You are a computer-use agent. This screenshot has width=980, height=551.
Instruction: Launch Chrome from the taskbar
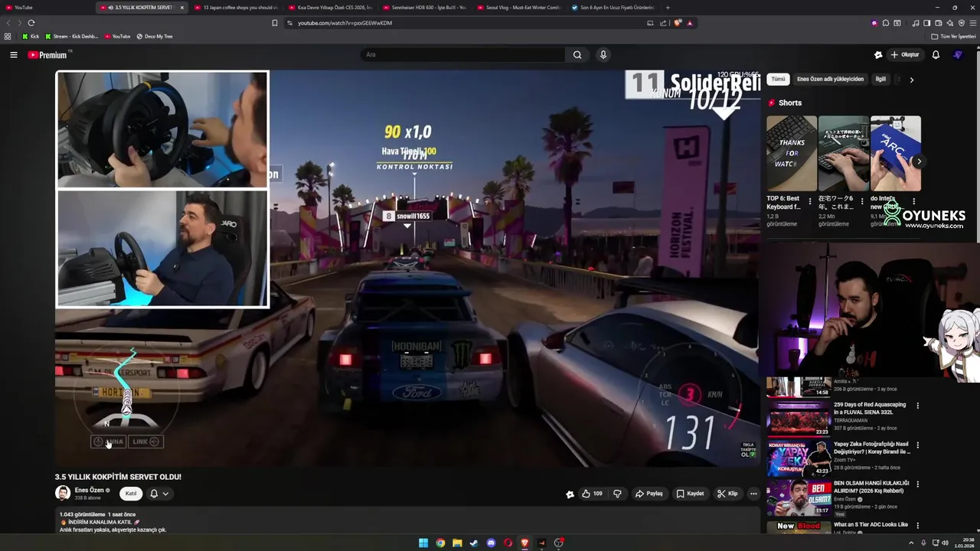pos(440,543)
